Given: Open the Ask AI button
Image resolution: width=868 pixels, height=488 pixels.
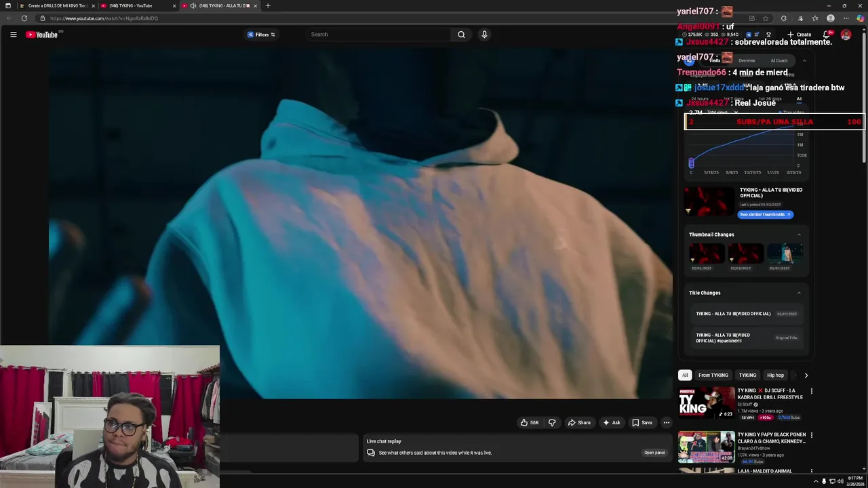Looking at the screenshot, I should click(x=612, y=423).
